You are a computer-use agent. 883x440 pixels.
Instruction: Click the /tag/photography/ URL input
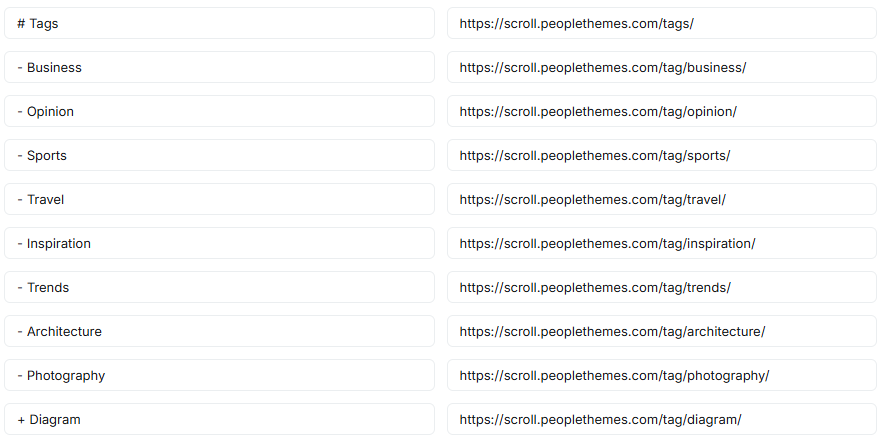tap(662, 375)
